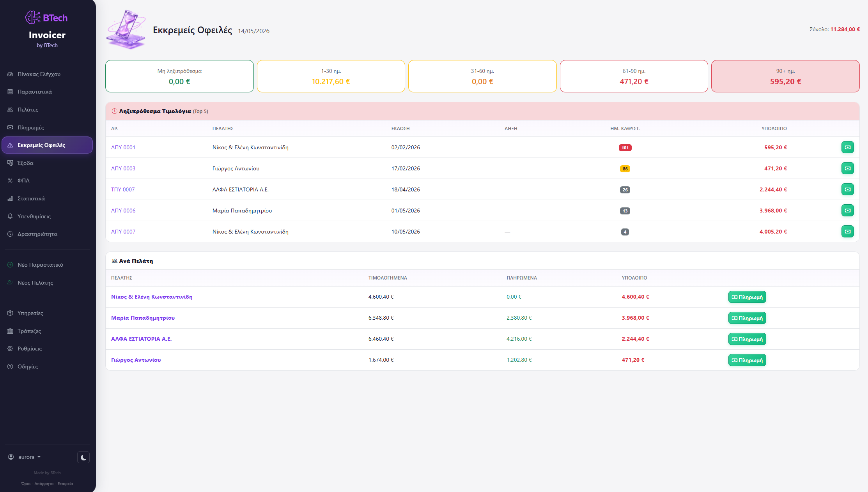This screenshot has height=492, width=868.
Task: Select the 1-30 ημ. aging card
Action: click(x=331, y=76)
